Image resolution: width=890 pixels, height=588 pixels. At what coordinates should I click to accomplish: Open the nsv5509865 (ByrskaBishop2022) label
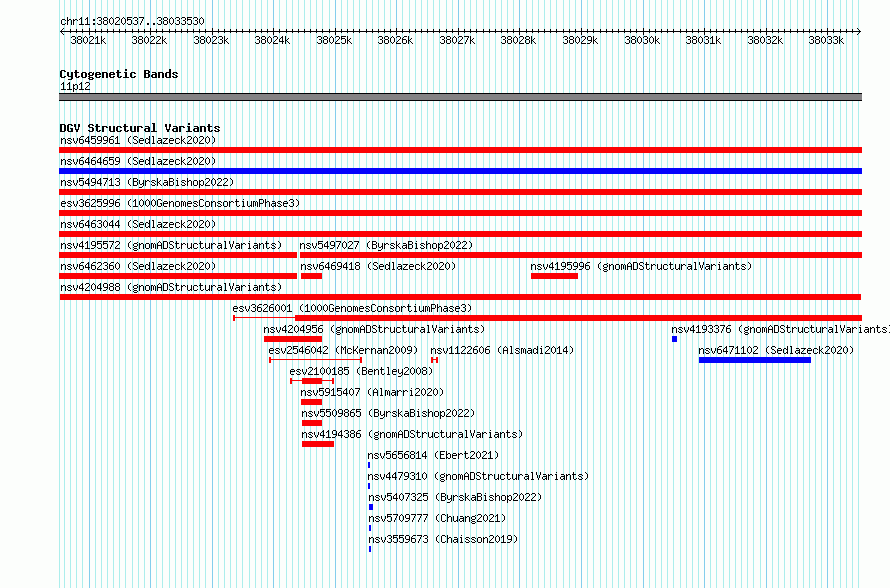click(x=388, y=413)
